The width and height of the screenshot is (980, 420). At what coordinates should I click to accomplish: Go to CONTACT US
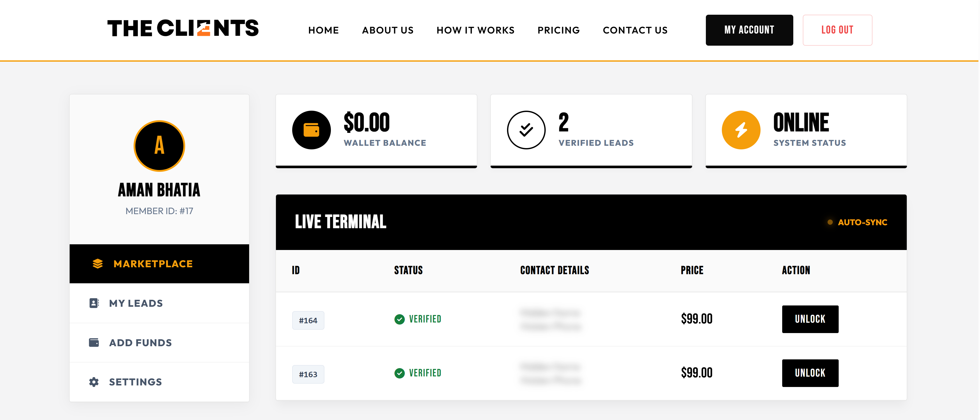pos(635,30)
